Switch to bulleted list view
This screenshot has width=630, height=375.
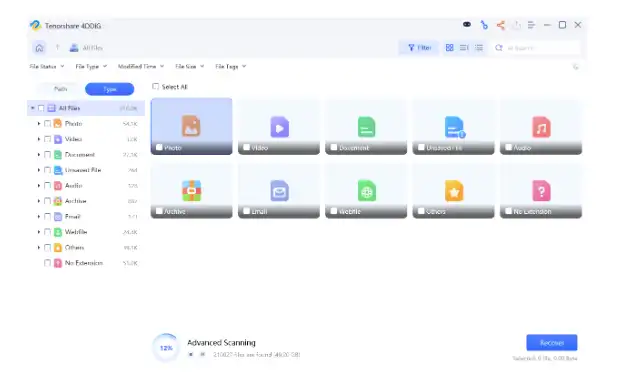pos(479,48)
